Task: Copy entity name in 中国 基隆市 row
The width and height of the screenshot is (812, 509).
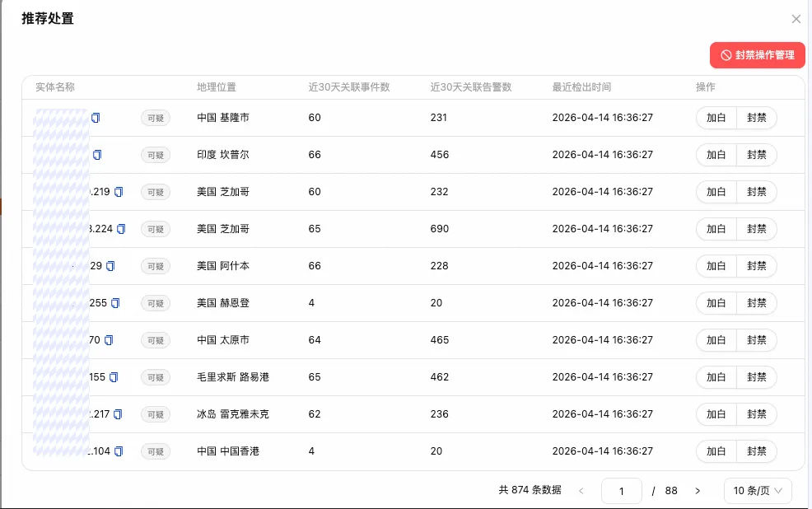Action: [96, 118]
